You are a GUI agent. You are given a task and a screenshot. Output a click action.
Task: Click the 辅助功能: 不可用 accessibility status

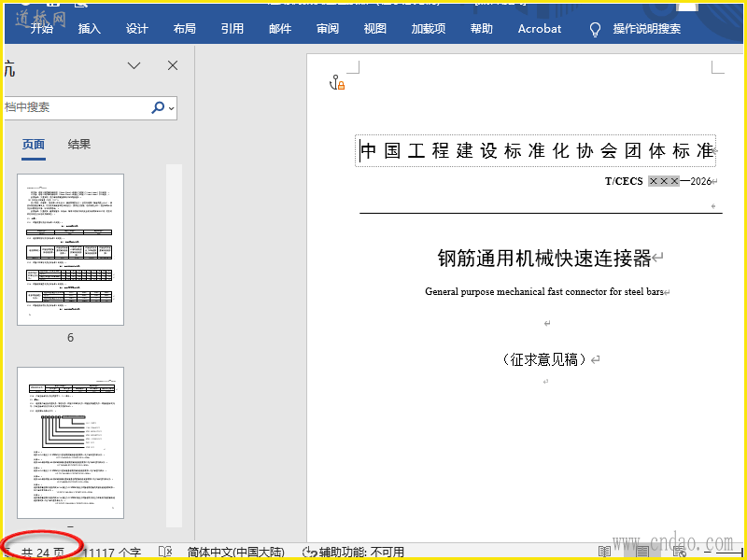pyautogui.click(x=354, y=552)
